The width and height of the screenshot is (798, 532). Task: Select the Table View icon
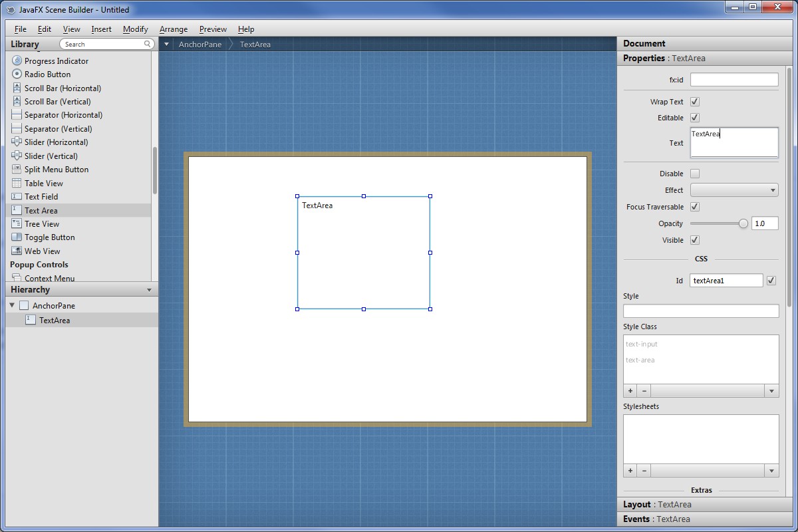17,183
